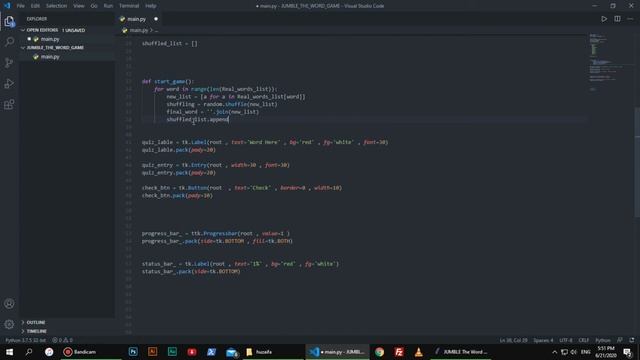Click the 'quiz_entry.pack(pady=20)' line
640x360 pixels.
[178, 173]
